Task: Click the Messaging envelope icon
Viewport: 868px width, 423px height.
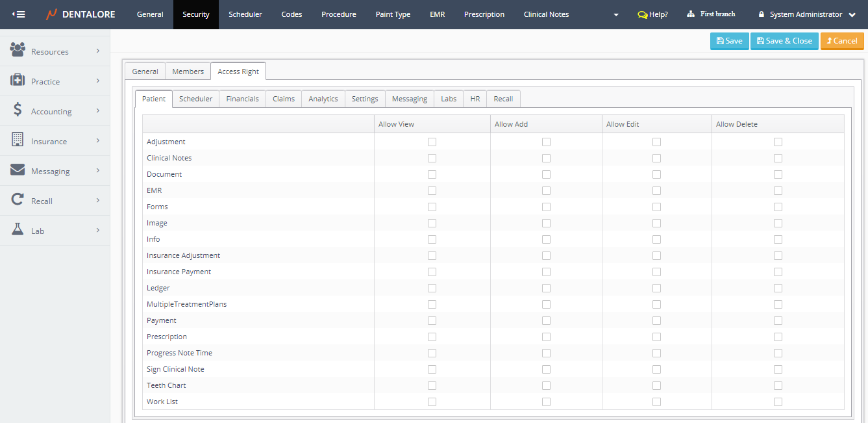Action: pos(18,170)
